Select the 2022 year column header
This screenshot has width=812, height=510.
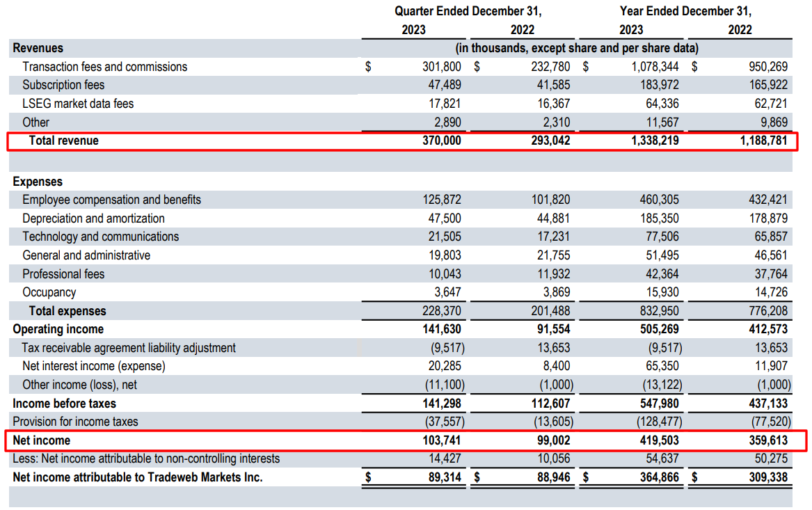[740, 30]
